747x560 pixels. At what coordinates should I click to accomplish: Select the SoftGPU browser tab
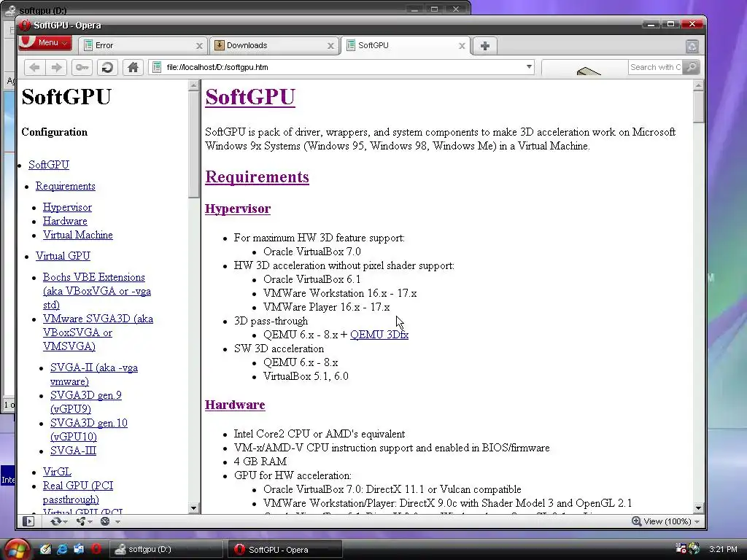coord(406,45)
